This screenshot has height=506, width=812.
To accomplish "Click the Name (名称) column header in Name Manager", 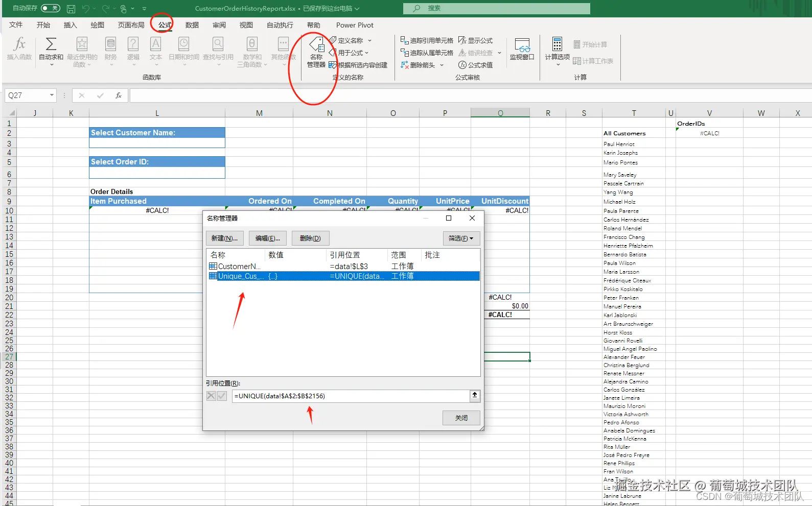I will coord(236,255).
